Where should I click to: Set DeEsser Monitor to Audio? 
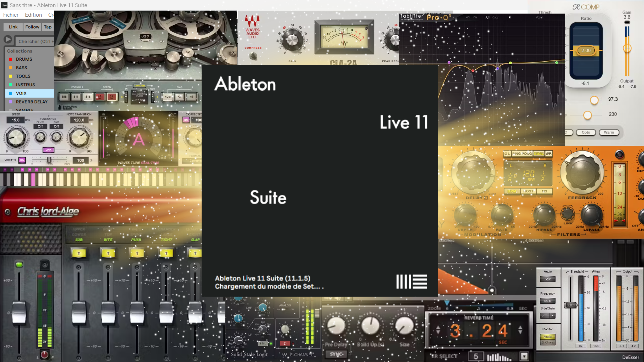click(548, 337)
